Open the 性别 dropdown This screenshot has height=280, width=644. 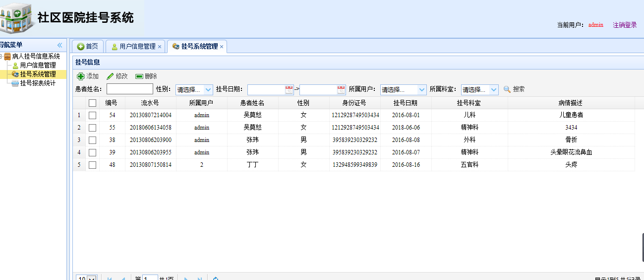coord(208,90)
